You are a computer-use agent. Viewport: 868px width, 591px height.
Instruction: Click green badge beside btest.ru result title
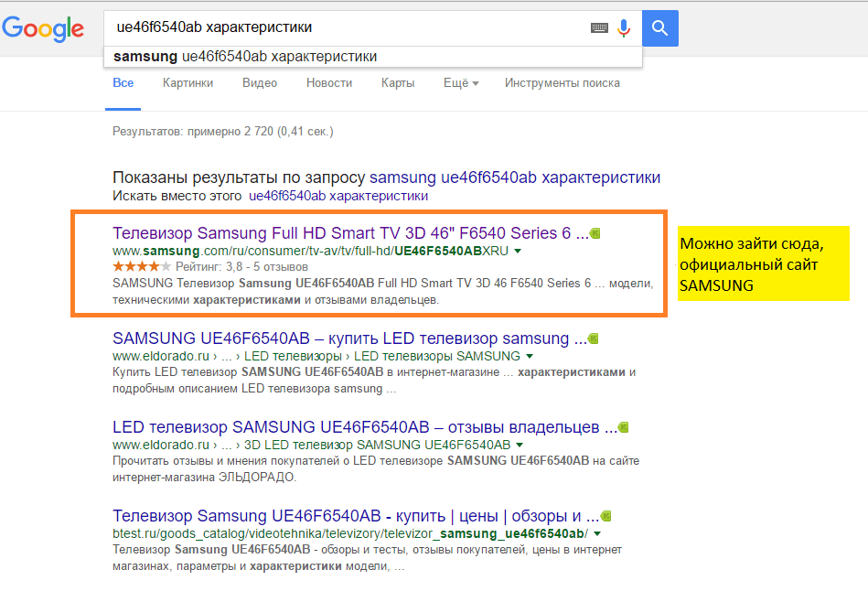[x=605, y=516]
